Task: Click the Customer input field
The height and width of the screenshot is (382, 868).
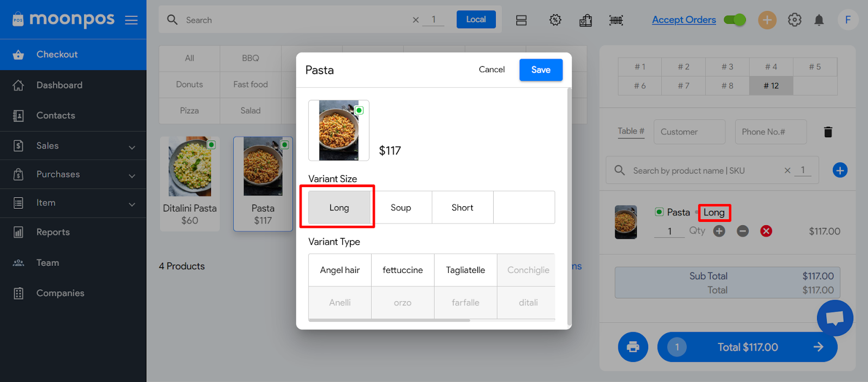Action: (689, 132)
